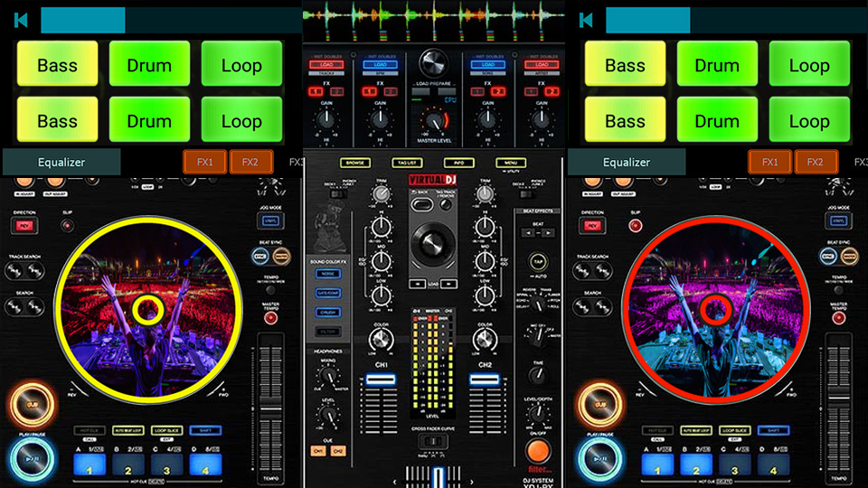This screenshot has width=868, height=488.
Task: Switch to FX1 tab on right deck
Action: (x=770, y=162)
